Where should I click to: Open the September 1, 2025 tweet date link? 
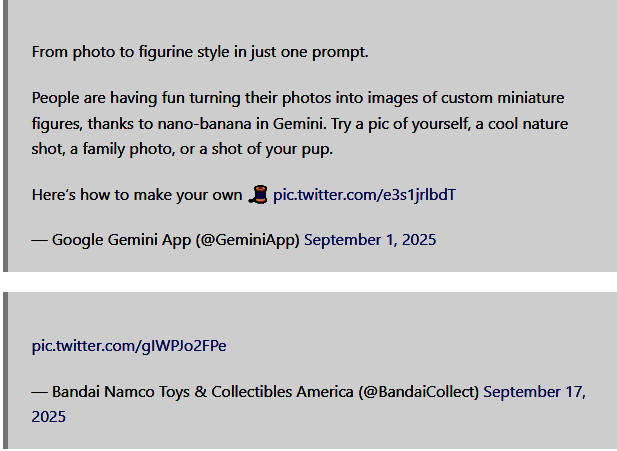[x=370, y=240]
